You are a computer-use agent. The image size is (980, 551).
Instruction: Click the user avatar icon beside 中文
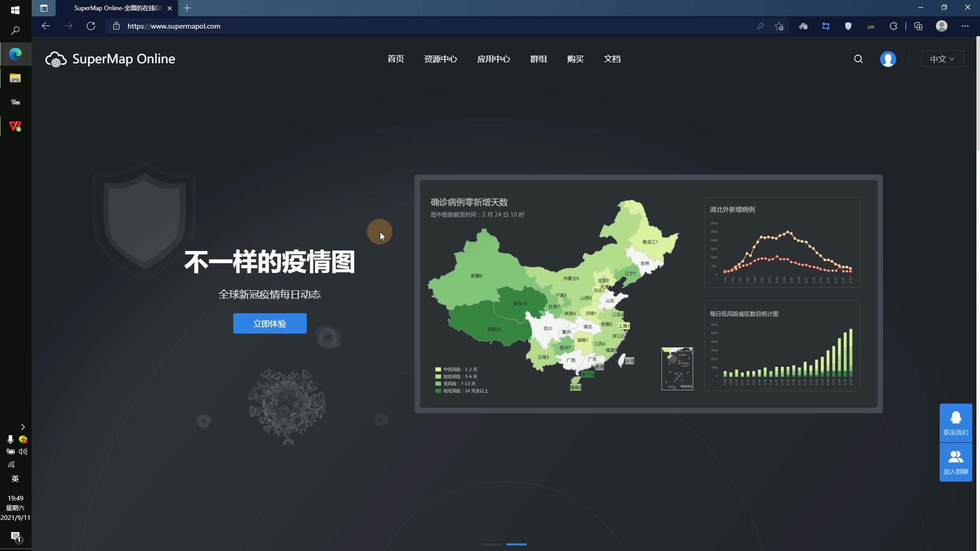pyautogui.click(x=888, y=59)
